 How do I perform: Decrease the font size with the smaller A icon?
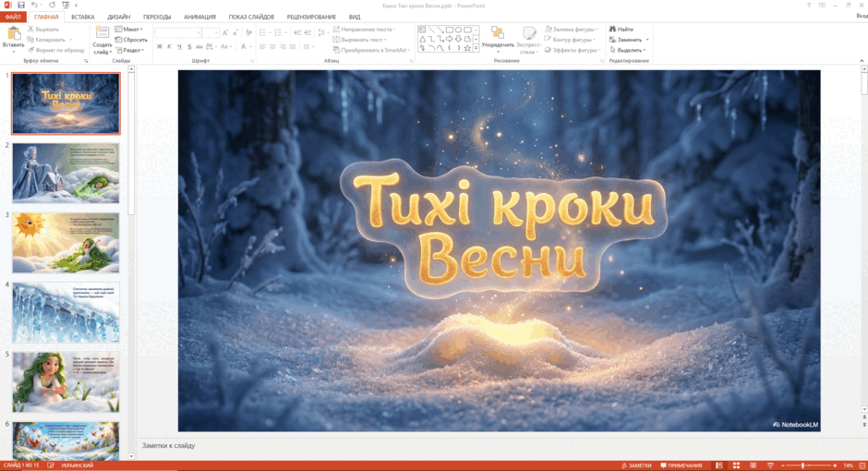(235, 33)
